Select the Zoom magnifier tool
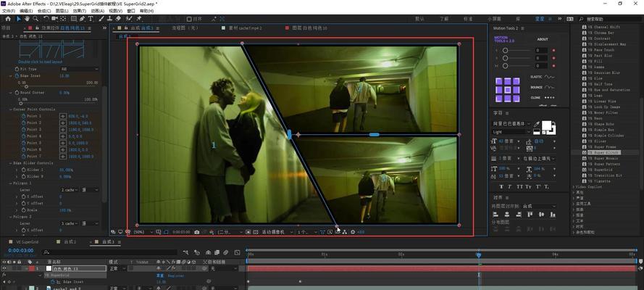Screen dimensions: 644x290 (35, 19)
